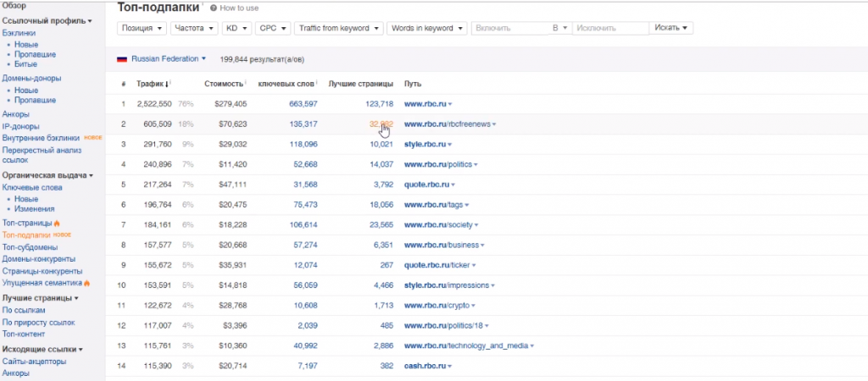The image size is (868, 381).
Task: Open keywords count 118,096 link
Action: point(303,144)
